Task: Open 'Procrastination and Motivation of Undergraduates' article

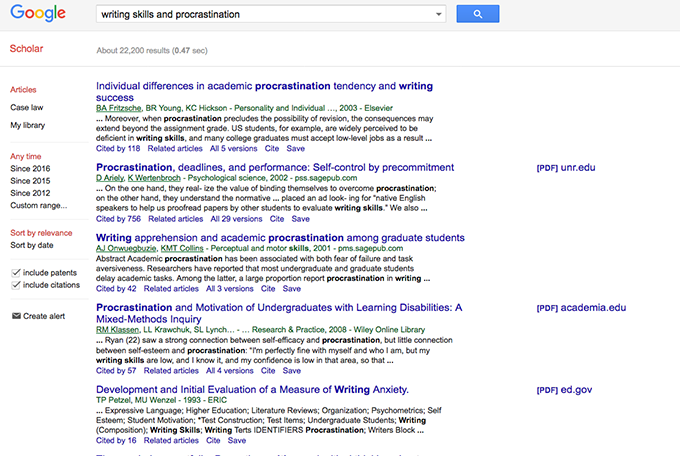Action: 279,313
